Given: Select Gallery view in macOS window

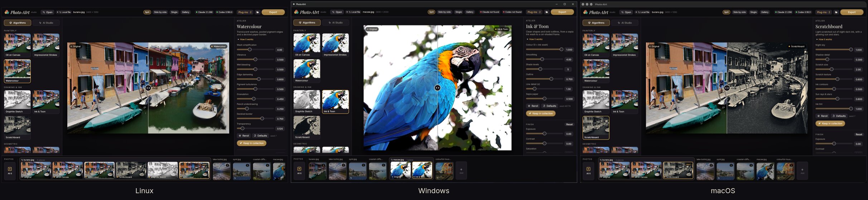Looking at the screenshot, I should pyautogui.click(x=765, y=12).
